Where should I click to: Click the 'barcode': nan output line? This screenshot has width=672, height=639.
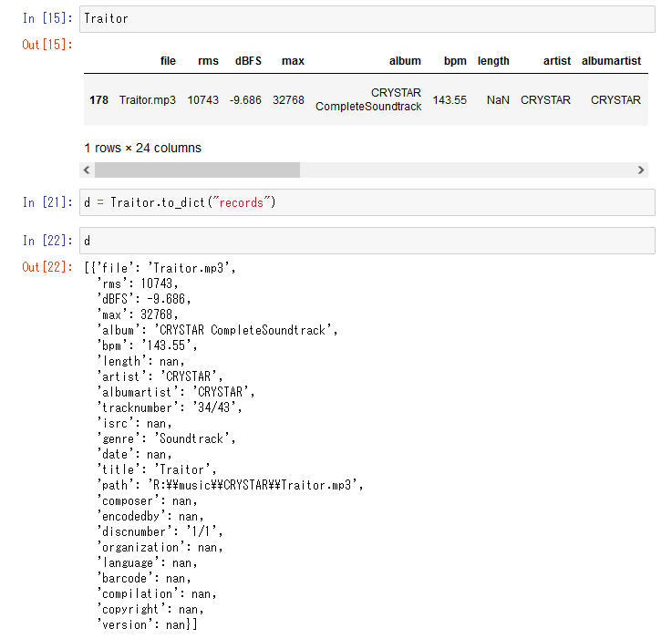(x=143, y=579)
